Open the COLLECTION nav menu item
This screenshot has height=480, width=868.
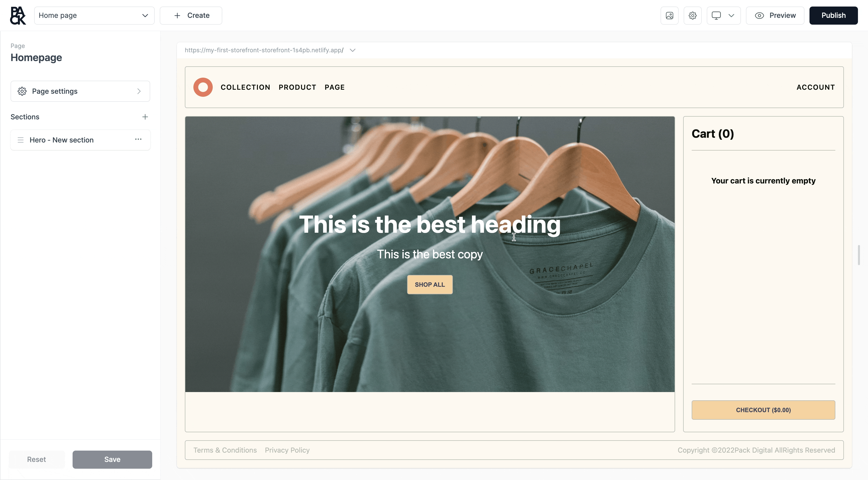tap(245, 87)
